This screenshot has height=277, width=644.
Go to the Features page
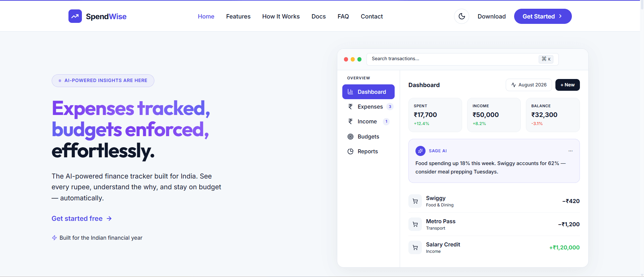pos(238,16)
